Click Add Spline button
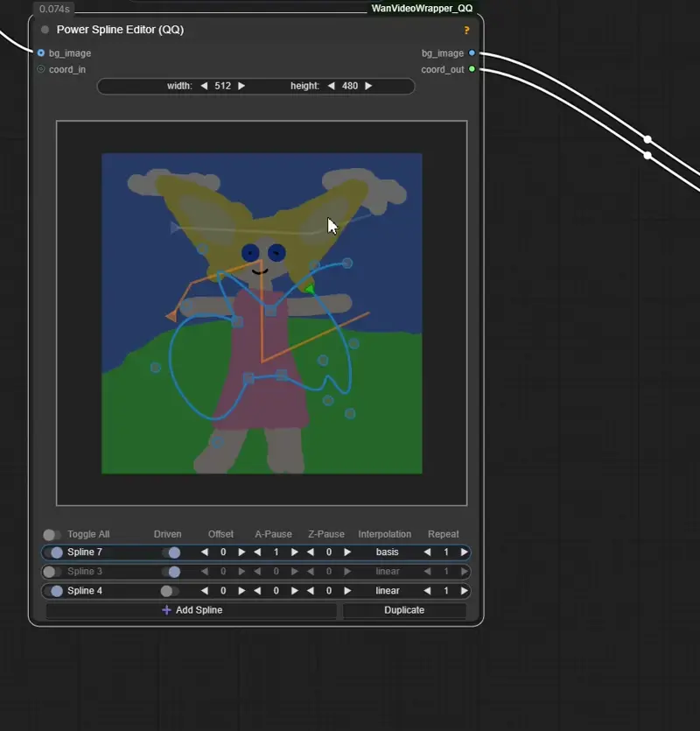700x731 pixels. coord(191,610)
